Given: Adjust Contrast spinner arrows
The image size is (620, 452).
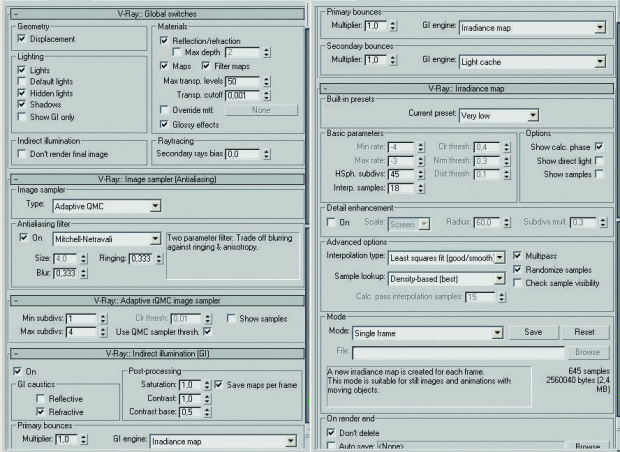Looking at the screenshot, I should click(207, 399).
